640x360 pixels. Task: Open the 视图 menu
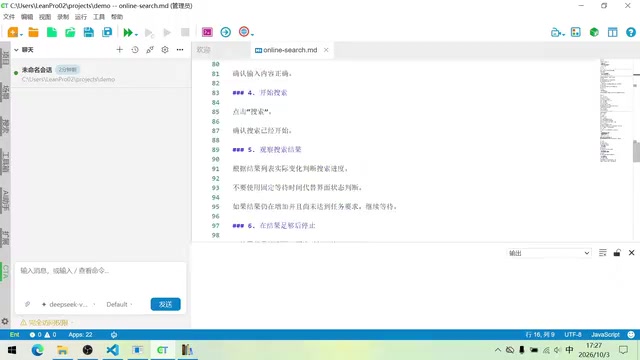tap(45, 17)
